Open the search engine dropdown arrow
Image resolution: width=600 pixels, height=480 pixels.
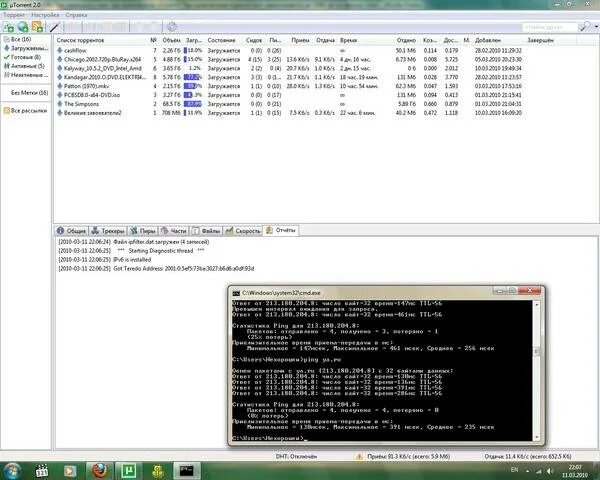tap(596, 27)
